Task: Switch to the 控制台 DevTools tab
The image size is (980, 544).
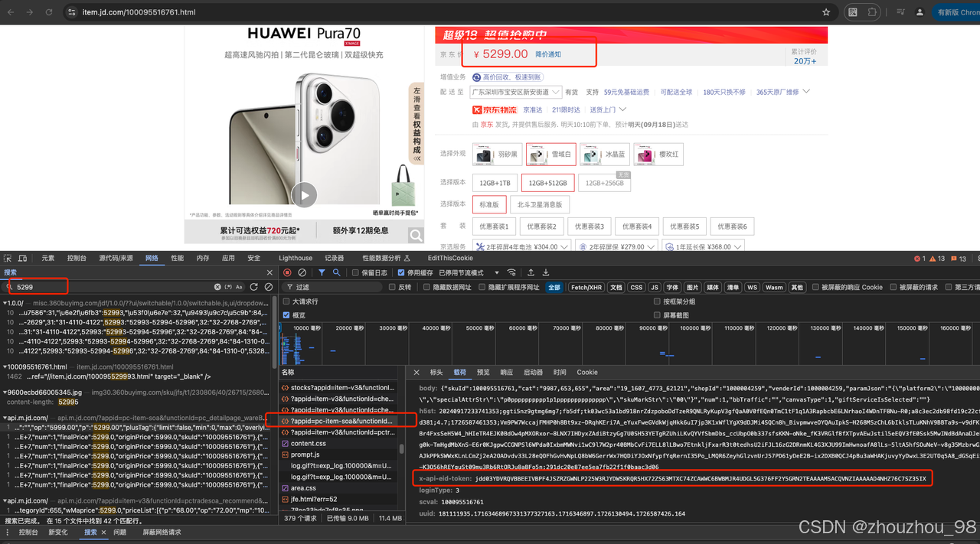Action: pyautogui.click(x=77, y=259)
